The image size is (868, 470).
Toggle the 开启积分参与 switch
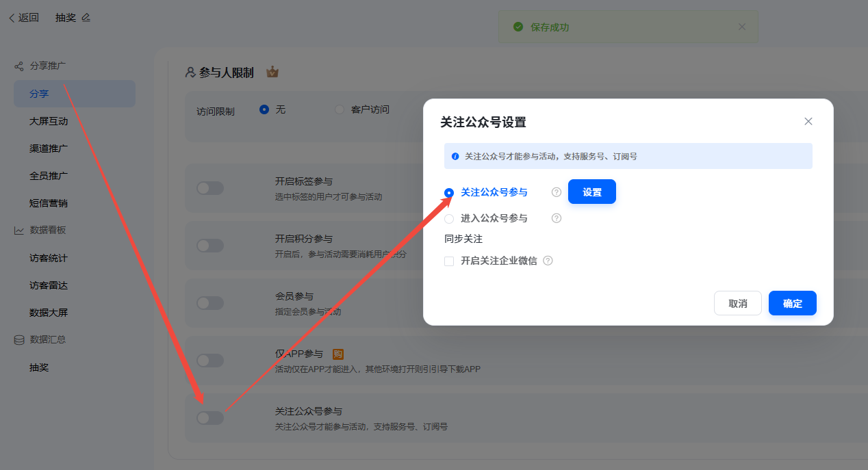(210, 246)
